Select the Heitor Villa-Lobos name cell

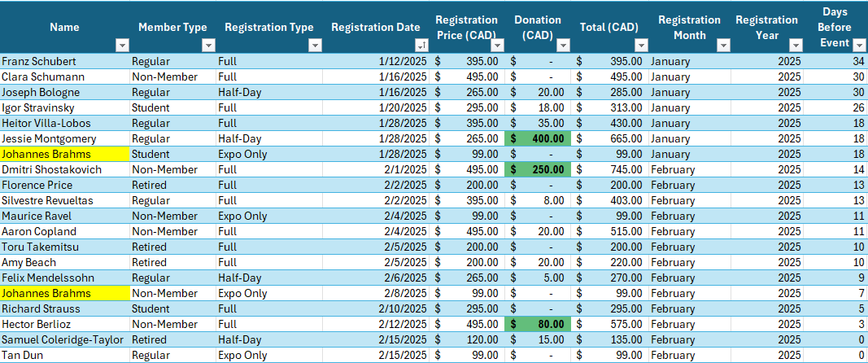click(x=65, y=123)
